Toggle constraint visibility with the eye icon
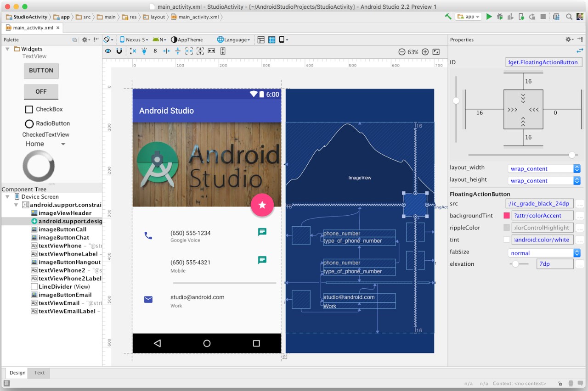 tap(108, 51)
